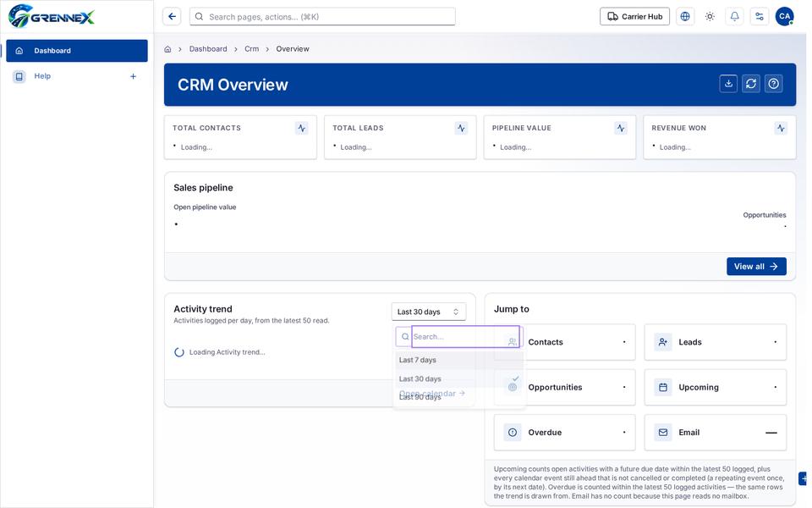812x508 pixels.
Task: Go to Dashboard in the breadcrumb
Action: [208, 49]
